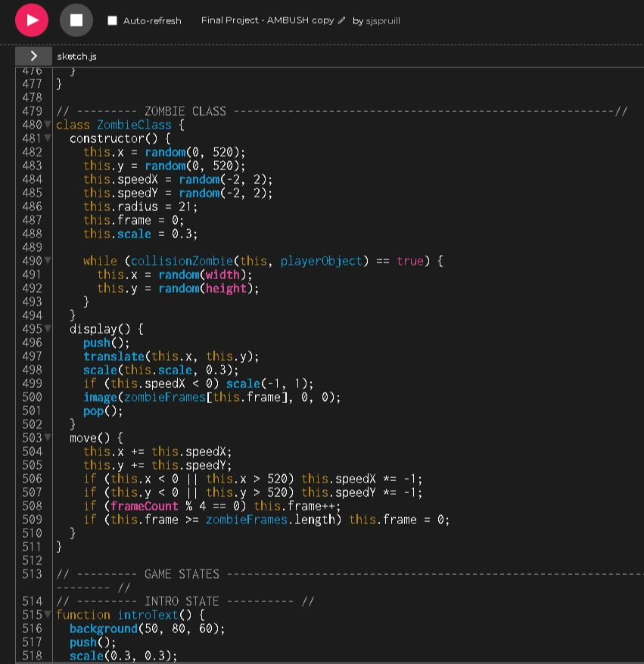Collapse the display() method fold on line 495

point(47,329)
